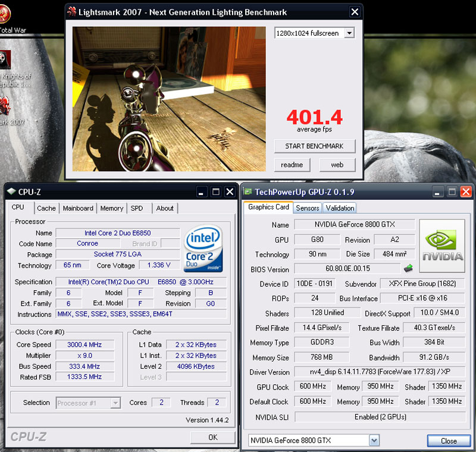Switch to the CPU tab in CPU-Z
Viewport: 476px width, 452px height.
pos(18,207)
